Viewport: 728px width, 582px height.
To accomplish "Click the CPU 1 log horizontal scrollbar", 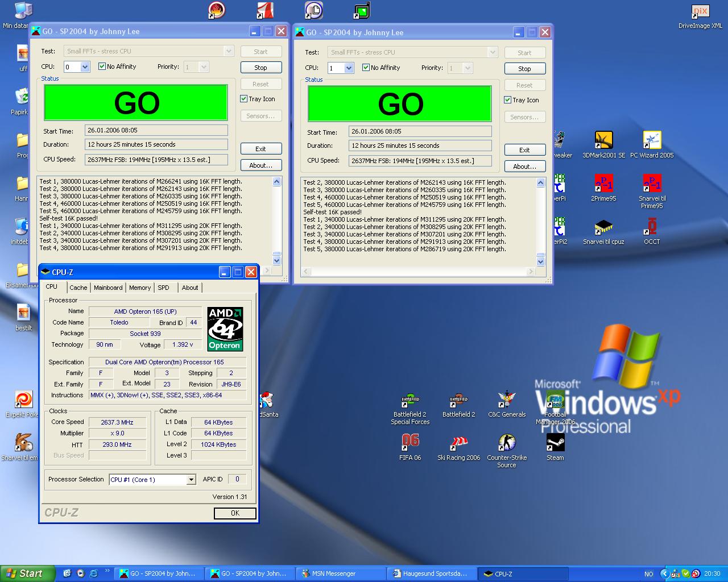I will [x=418, y=272].
